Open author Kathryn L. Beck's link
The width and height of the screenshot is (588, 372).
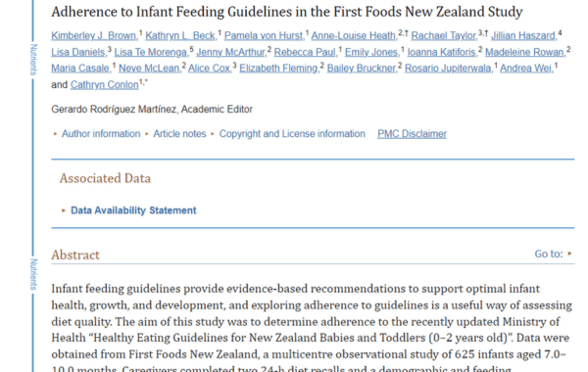pyautogui.click(x=180, y=35)
